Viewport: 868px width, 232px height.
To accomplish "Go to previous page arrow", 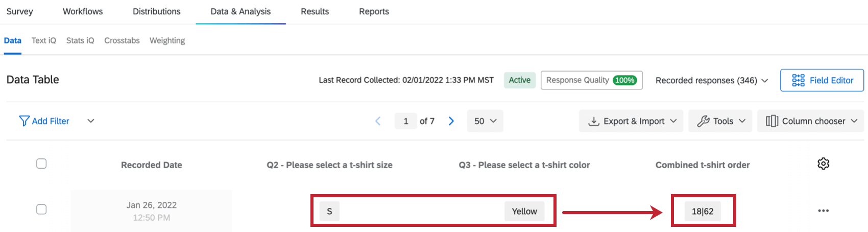I will (378, 121).
